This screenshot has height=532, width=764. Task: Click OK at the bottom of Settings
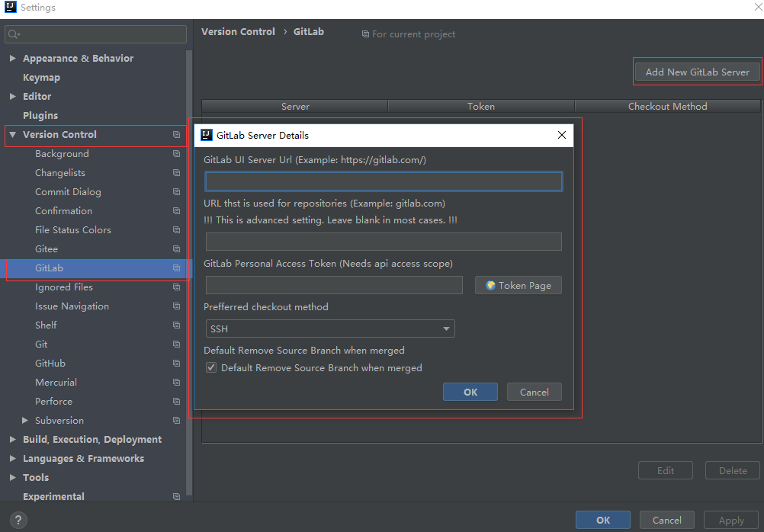pos(602,521)
